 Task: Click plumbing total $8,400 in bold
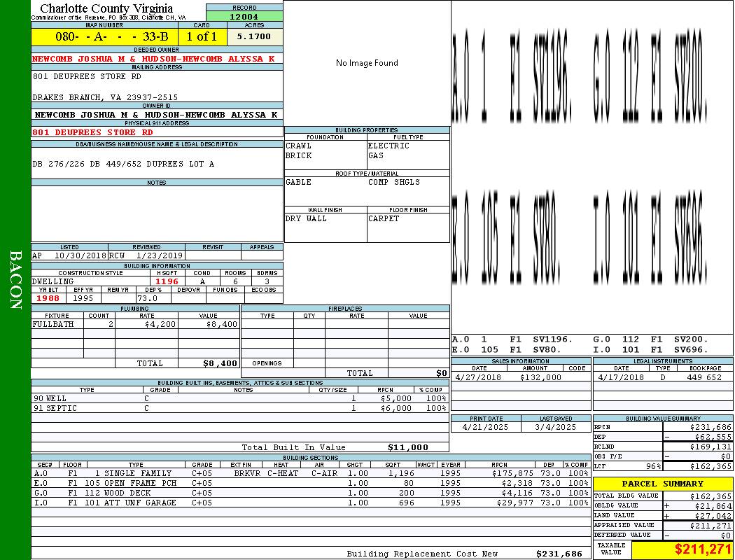click(x=220, y=363)
